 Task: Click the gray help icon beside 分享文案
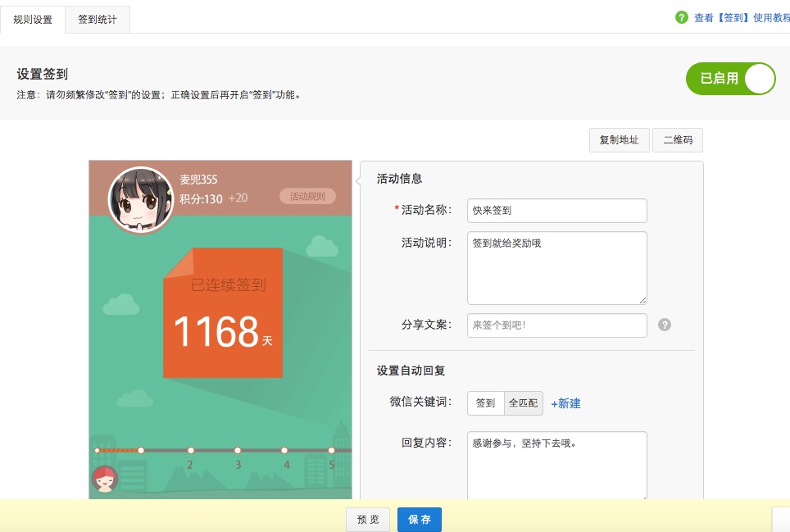tap(665, 325)
